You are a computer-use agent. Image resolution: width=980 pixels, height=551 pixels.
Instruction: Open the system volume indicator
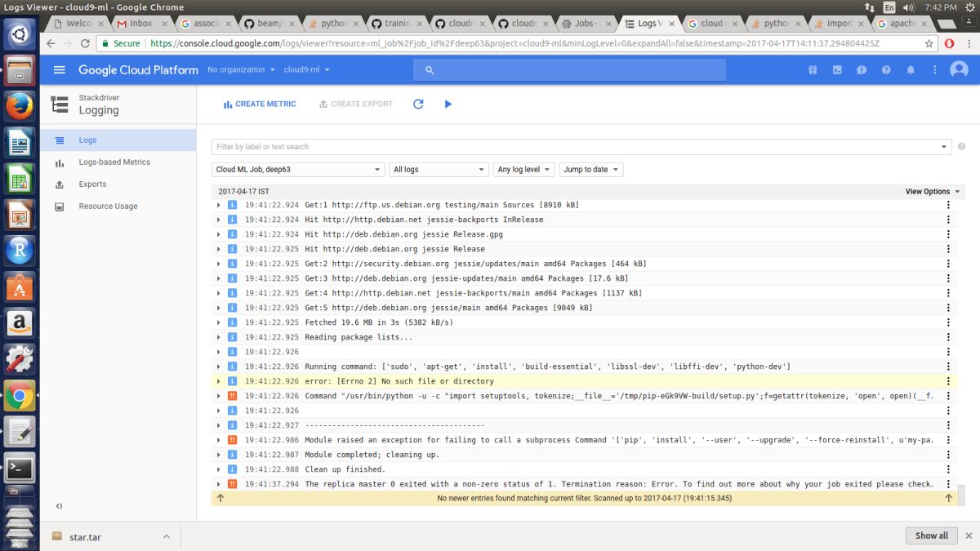[909, 7]
